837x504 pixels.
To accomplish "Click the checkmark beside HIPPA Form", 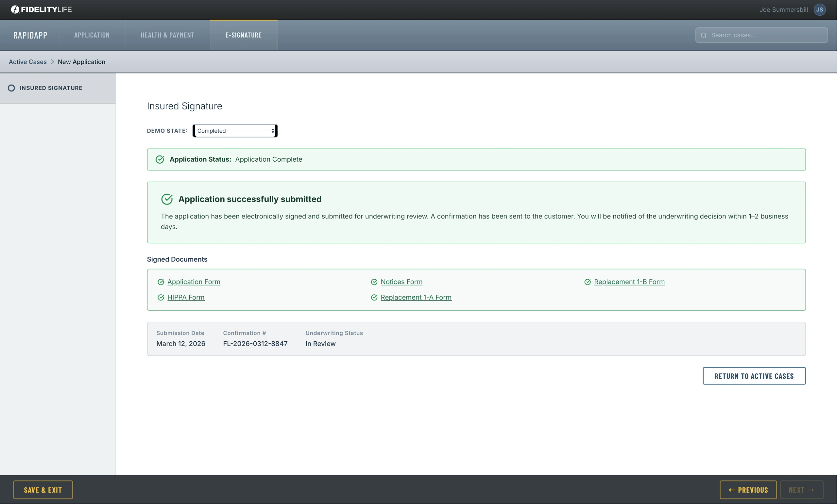I will coord(161,298).
